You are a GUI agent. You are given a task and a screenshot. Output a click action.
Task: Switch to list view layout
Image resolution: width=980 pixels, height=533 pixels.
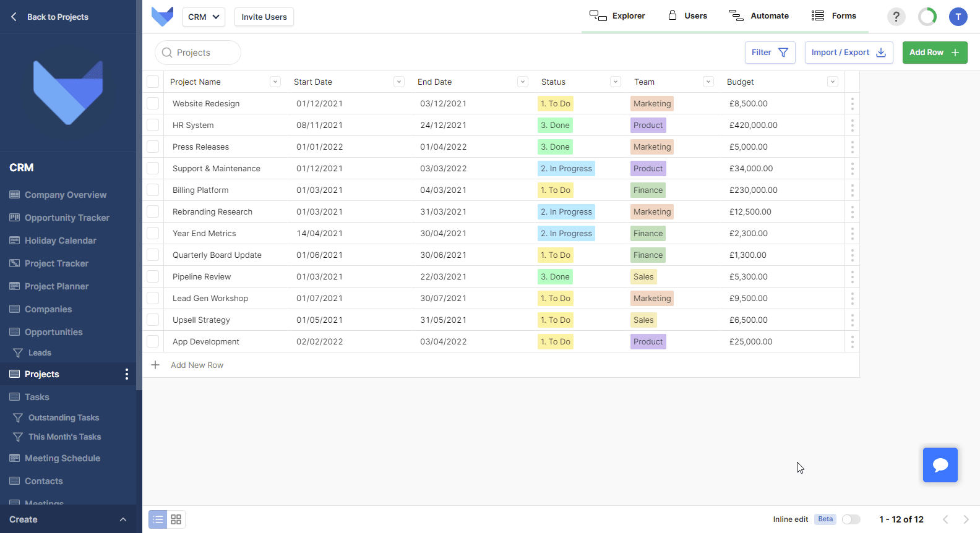coord(158,519)
